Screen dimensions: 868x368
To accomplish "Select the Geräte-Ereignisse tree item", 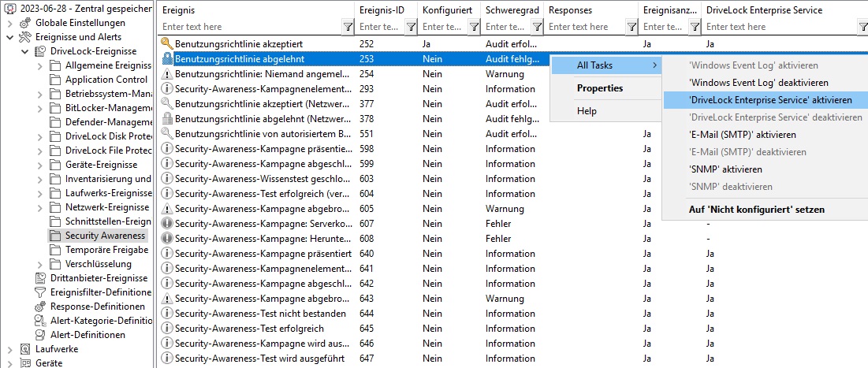I will pyautogui.click(x=101, y=165).
